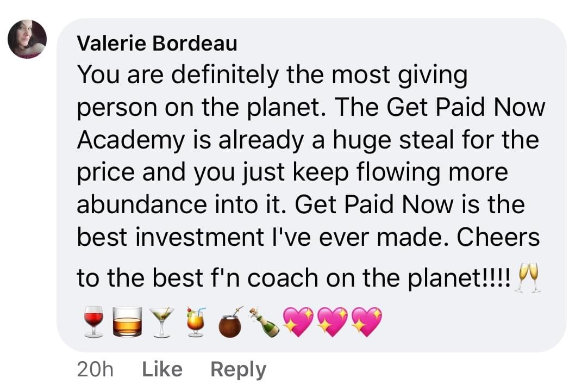Click the clinking champagne glasses emoji
Screen dimensions: 588x384
pos(528,278)
